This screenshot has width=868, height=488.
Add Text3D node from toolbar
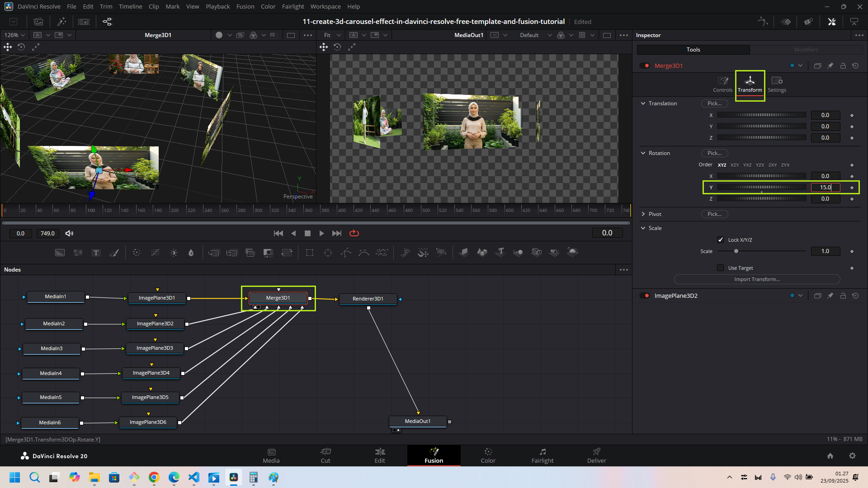click(x=500, y=252)
